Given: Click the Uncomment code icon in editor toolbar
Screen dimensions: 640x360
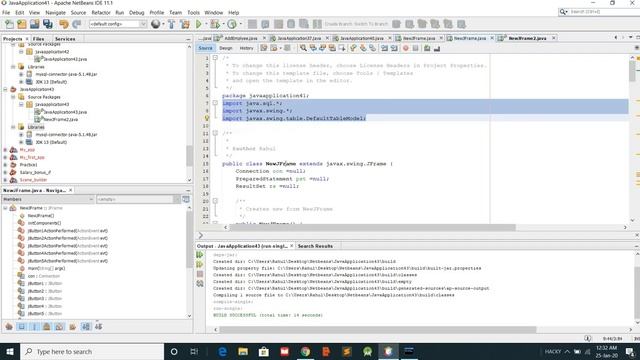Looking at the screenshot, I should [437, 48].
